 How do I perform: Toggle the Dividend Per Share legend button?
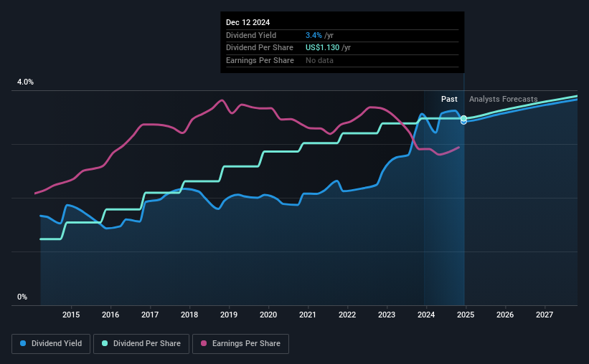[141, 344]
